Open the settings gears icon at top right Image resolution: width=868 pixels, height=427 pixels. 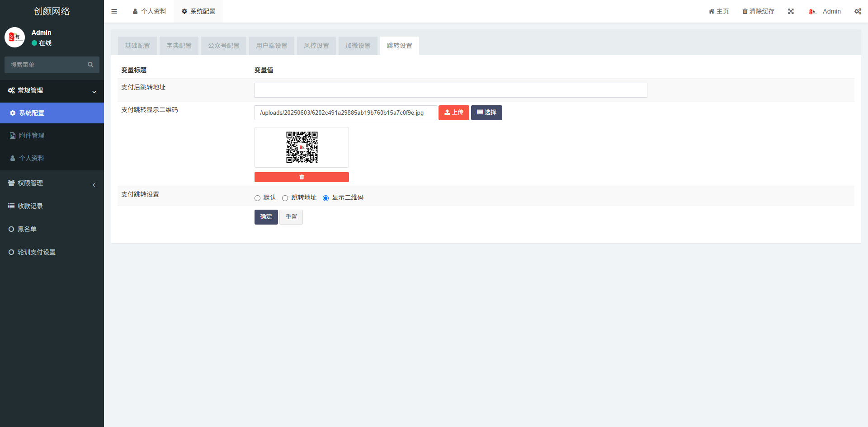(857, 11)
